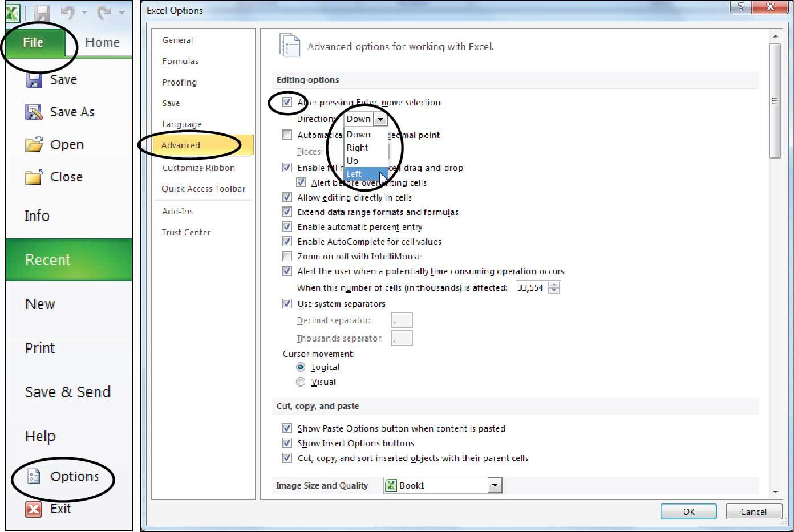The width and height of the screenshot is (794, 532).
Task: Select Info in the File menu
Action: (37, 216)
